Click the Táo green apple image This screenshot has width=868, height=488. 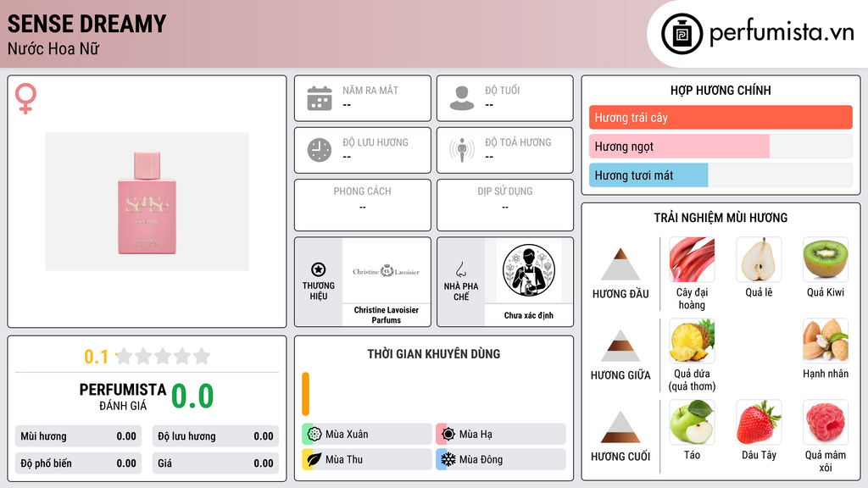(x=692, y=422)
